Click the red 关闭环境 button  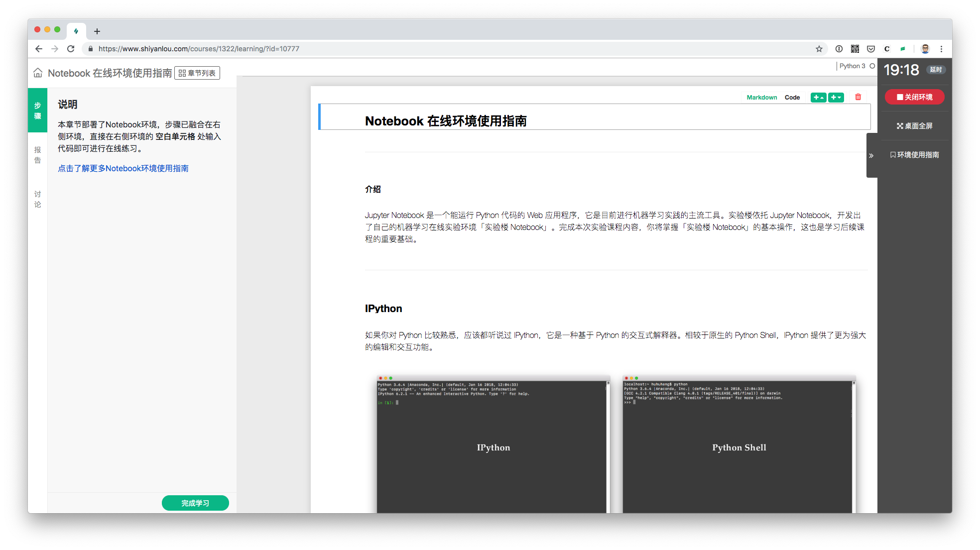click(x=914, y=97)
